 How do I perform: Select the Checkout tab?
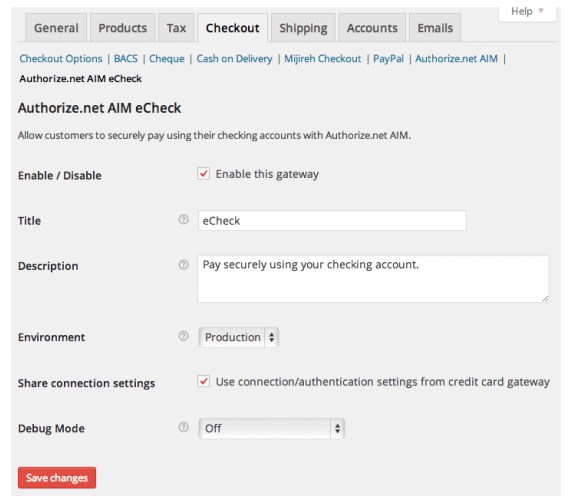point(233,28)
